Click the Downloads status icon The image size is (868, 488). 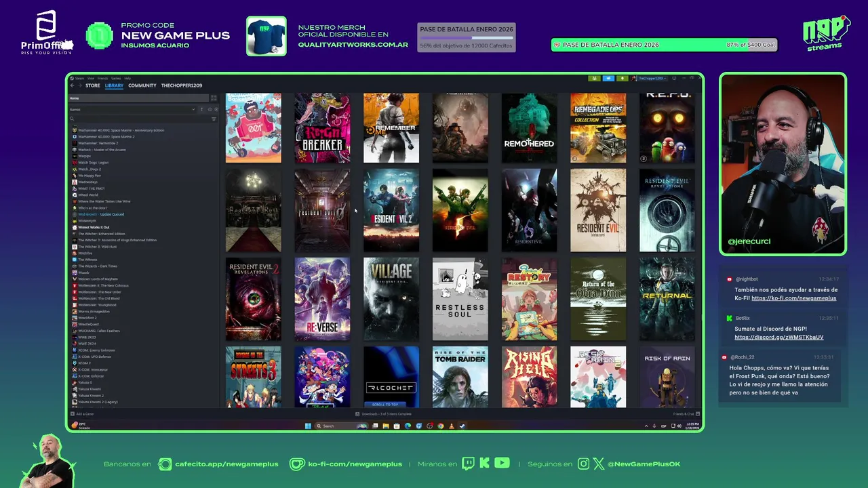(x=357, y=413)
